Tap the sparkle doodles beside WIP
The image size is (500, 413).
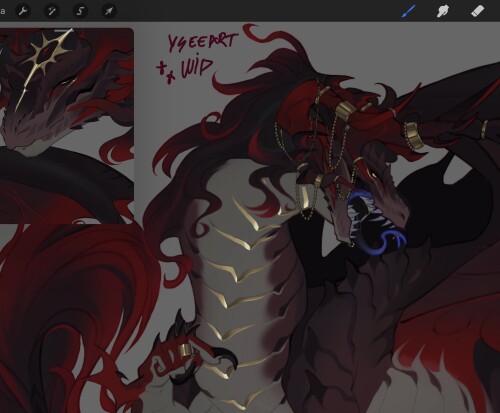(x=166, y=72)
